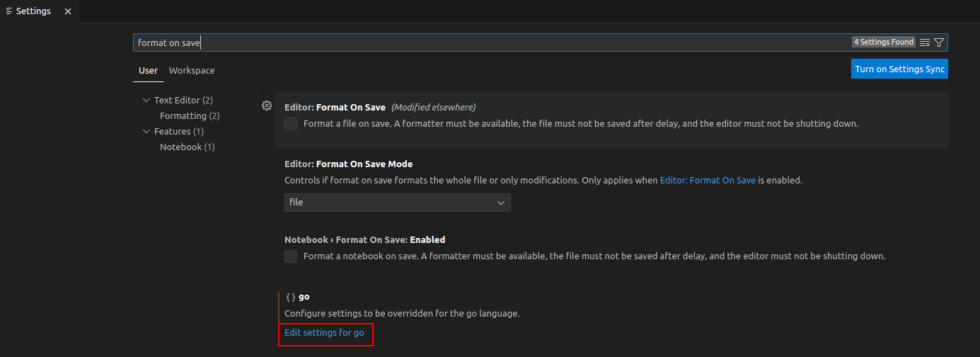Close the Settings tab
Screen dimensions: 980x357
point(67,11)
